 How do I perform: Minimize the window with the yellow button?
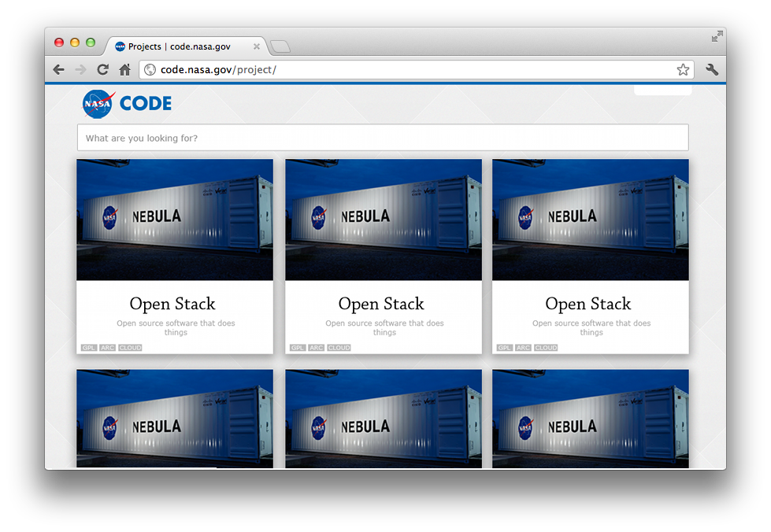click(x=75, y=42)
